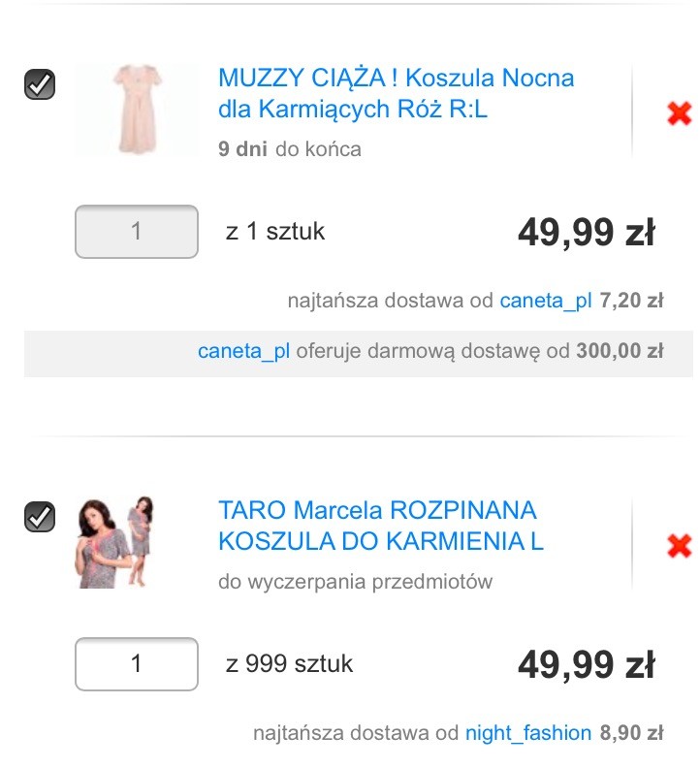Click the '9 dni do końca' time remaining text
Image resolution: width=700 pixels, height=768 pixels.
tap(290, 149)
